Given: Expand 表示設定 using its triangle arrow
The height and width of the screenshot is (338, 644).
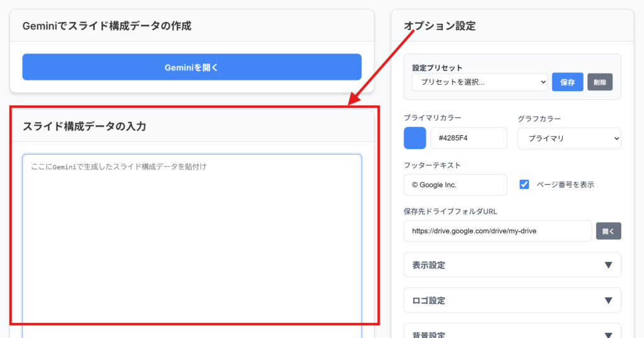Looking at the screenshot, I should [608, 265].
